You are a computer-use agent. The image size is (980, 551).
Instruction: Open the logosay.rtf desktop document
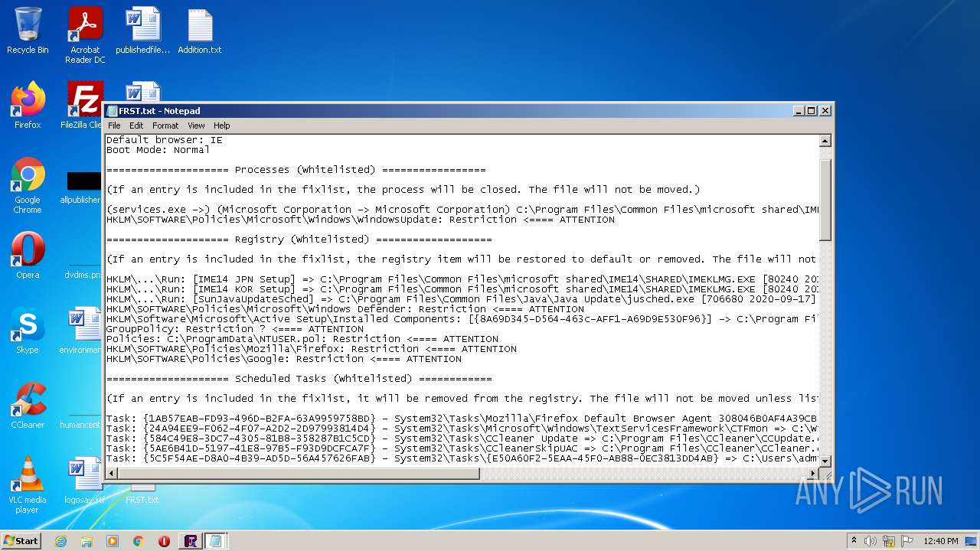tap(84, 481)
